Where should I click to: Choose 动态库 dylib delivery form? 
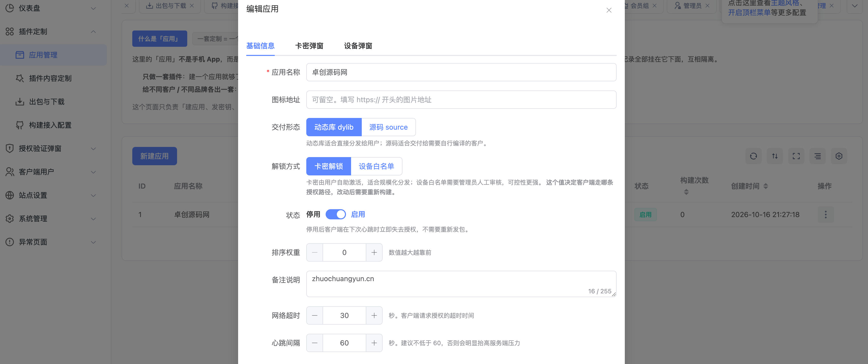(x=334, y=127)
